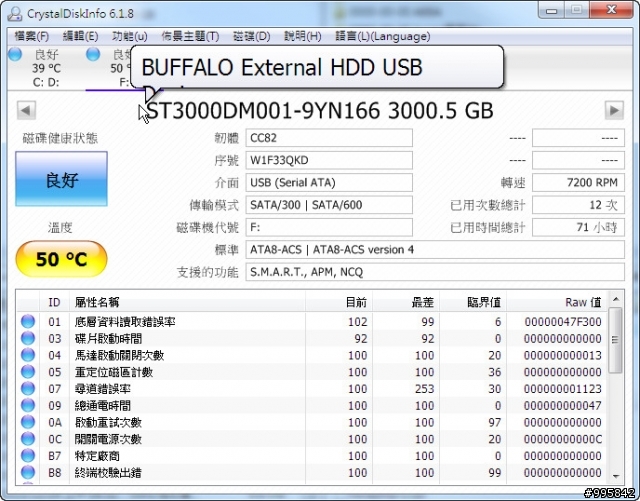Viewport: 640px width, 501px height.
Task: Minimize the CrystalDiskInfo window
Action: point(551,10)
